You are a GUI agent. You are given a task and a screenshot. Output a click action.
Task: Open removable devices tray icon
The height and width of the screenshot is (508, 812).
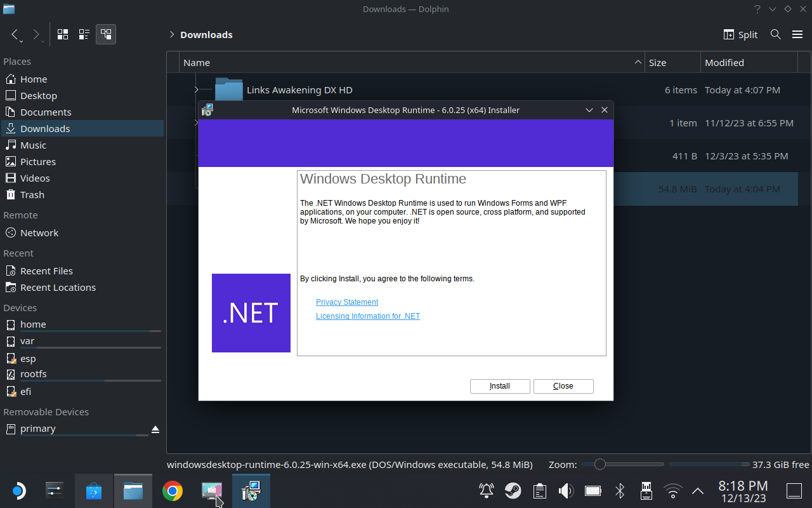click(x=646, y=491)
